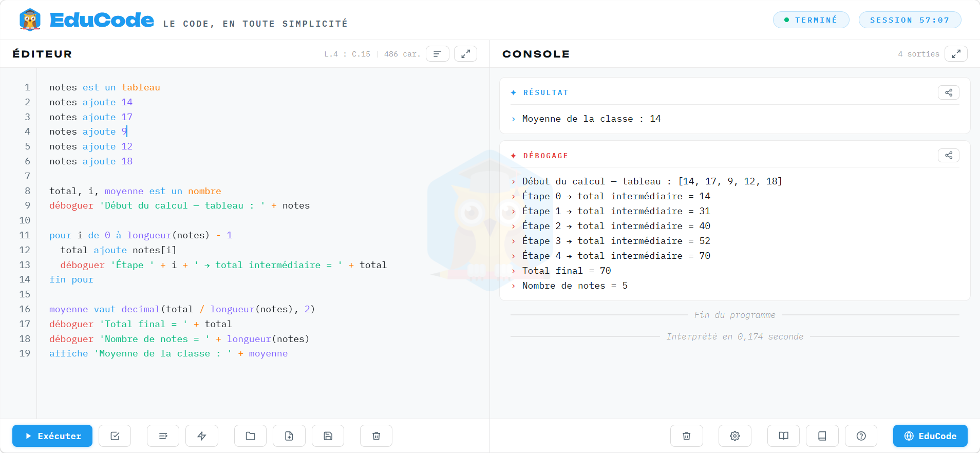Share the Débogage output block

[x=949, y=155]
